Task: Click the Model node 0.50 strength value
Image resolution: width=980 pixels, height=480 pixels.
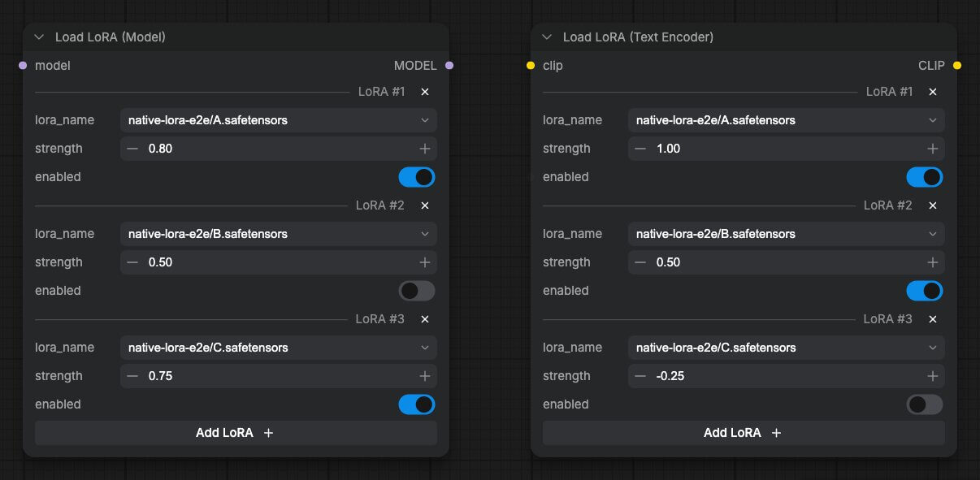Action: [x=160, y=262]
